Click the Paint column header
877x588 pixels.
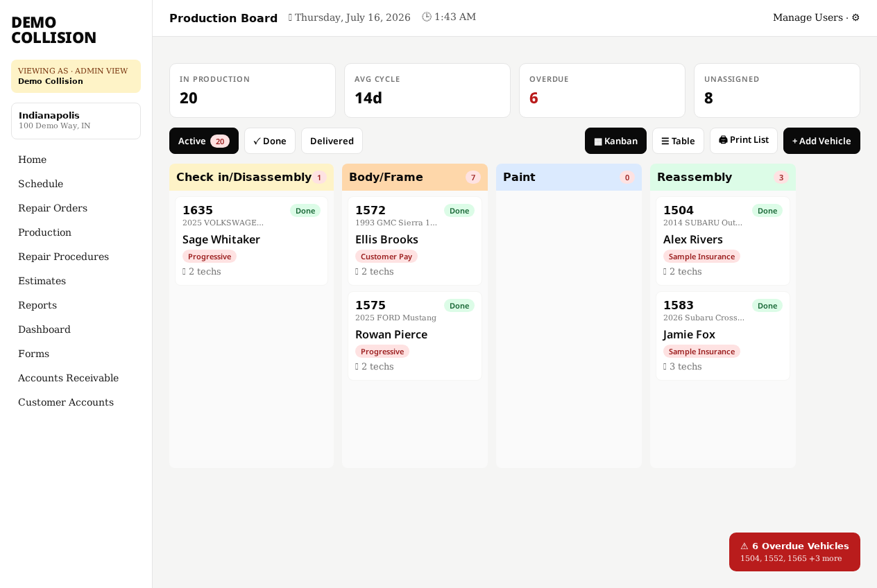pyautogui.click(x=569, y=177)
